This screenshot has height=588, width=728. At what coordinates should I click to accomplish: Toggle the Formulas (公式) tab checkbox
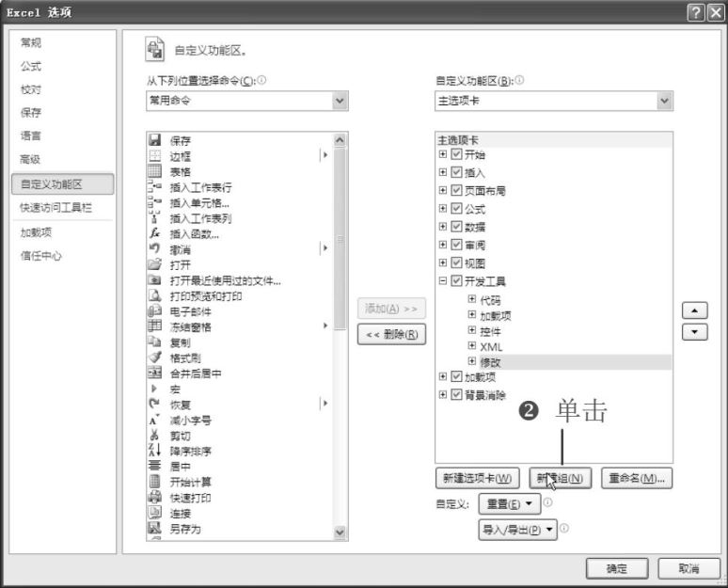tap(456, 209)
